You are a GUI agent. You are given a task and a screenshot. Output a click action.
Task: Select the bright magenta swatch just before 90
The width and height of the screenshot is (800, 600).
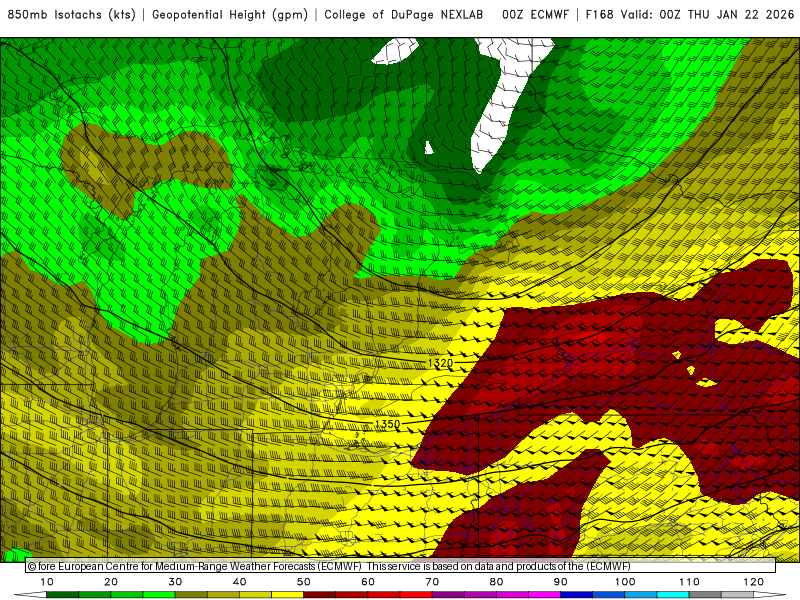[544, 595]
